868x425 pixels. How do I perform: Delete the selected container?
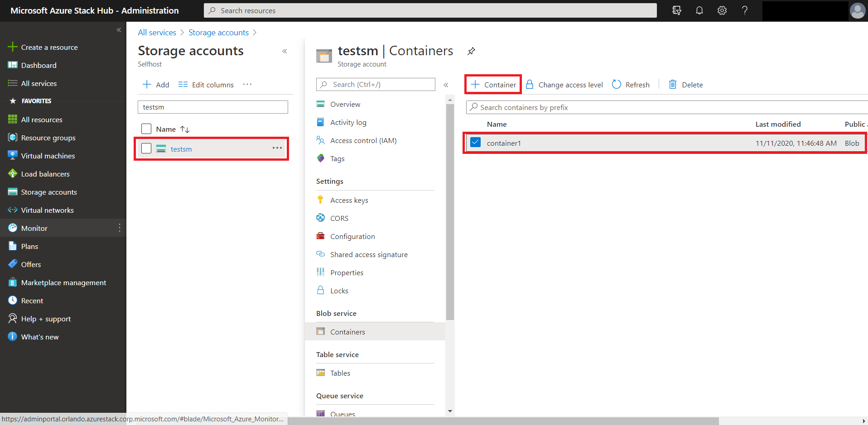[x=686, y=85]
